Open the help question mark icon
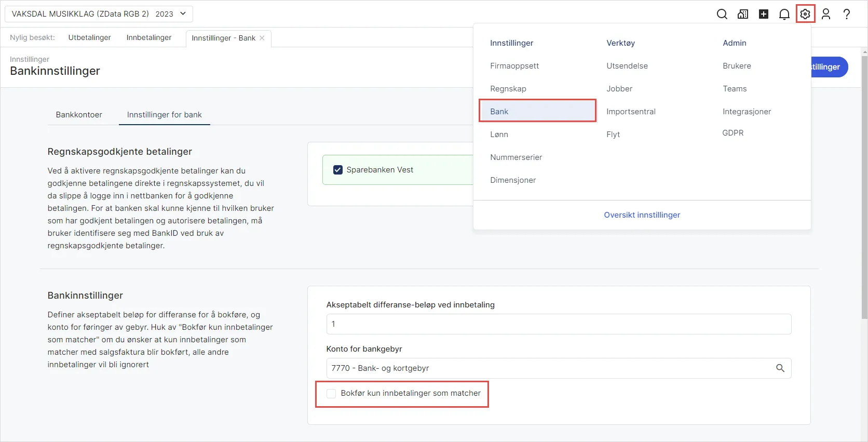Image resolution: width=868 pixels, height=442 pixels. tap(847, 14)
